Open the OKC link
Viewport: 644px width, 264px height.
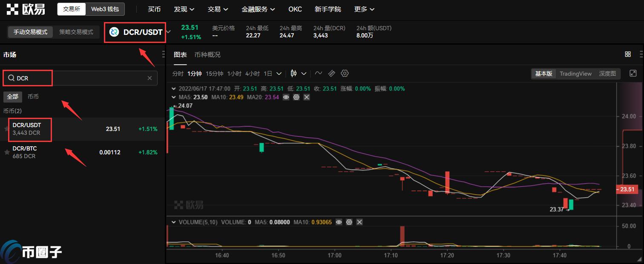(x=295, y=9)
